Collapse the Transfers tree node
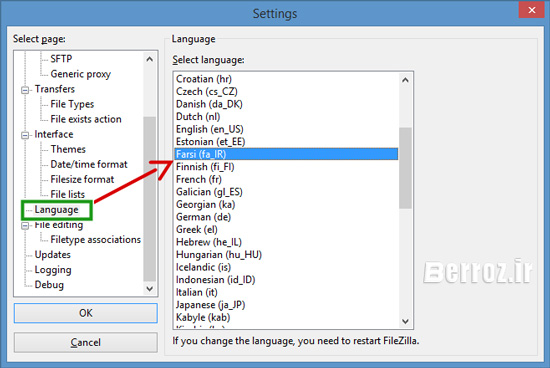Image resolution: width=550 pixels, height=368 pixels. click(x=25, y=90)
